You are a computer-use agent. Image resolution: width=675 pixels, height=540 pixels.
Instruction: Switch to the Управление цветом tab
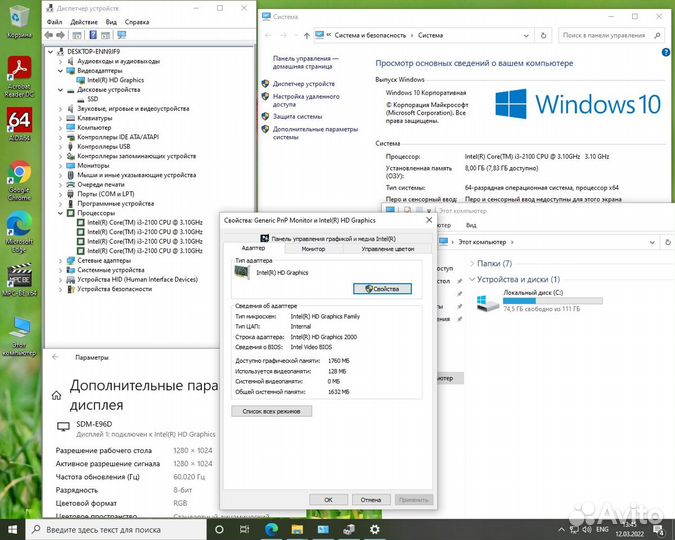click(387, 249)
